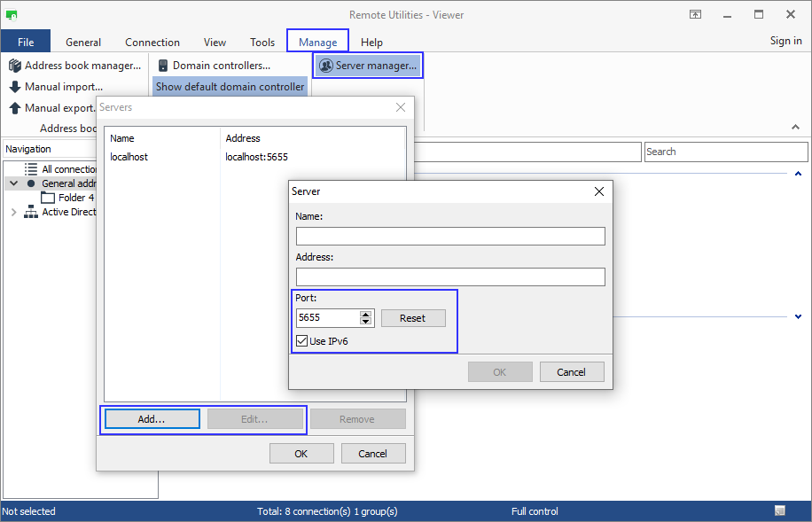This screenshot has width=812, height=522.
Task: Open the File menu
Action: (x=26, y=42)
